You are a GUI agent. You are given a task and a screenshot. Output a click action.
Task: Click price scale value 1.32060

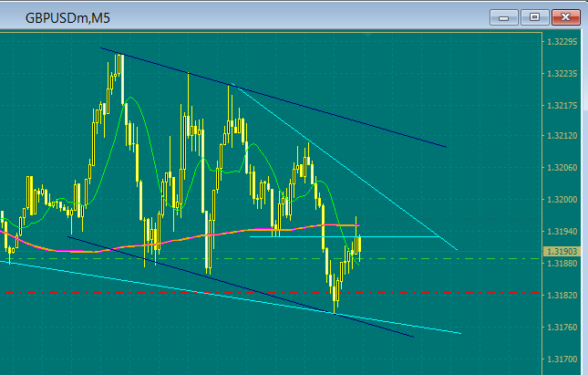(562, 167)
